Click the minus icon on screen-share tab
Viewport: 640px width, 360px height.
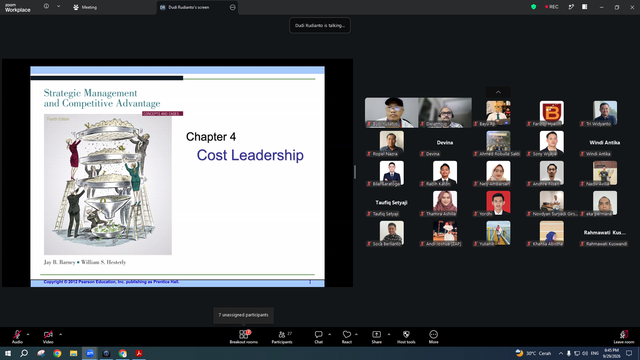pos(232,7)
